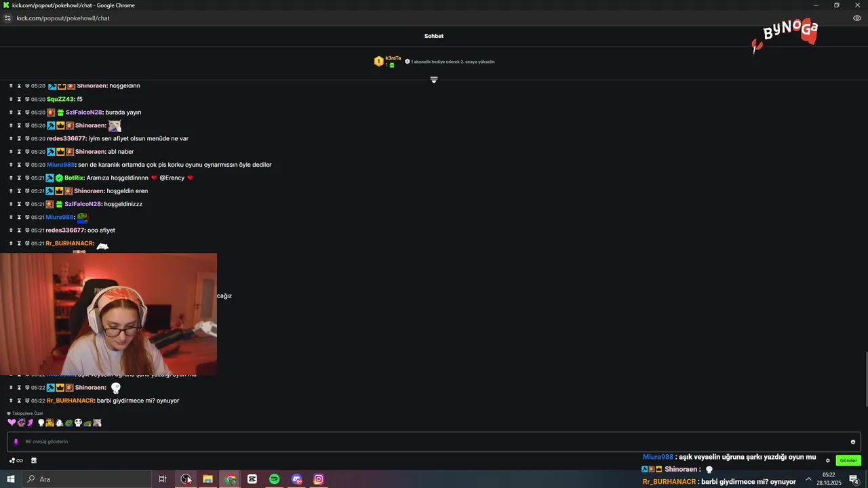Click the webcam overlay thumbnail
This screenshot has width=868, height=488.
coord(108,314)
